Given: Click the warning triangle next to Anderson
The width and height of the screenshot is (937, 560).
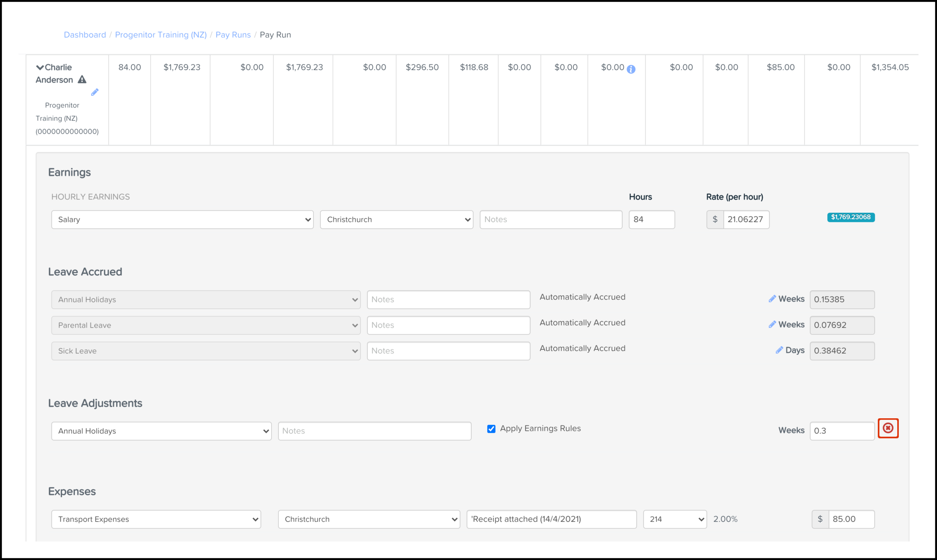Looking at the screenshot, I should (82, 80).
